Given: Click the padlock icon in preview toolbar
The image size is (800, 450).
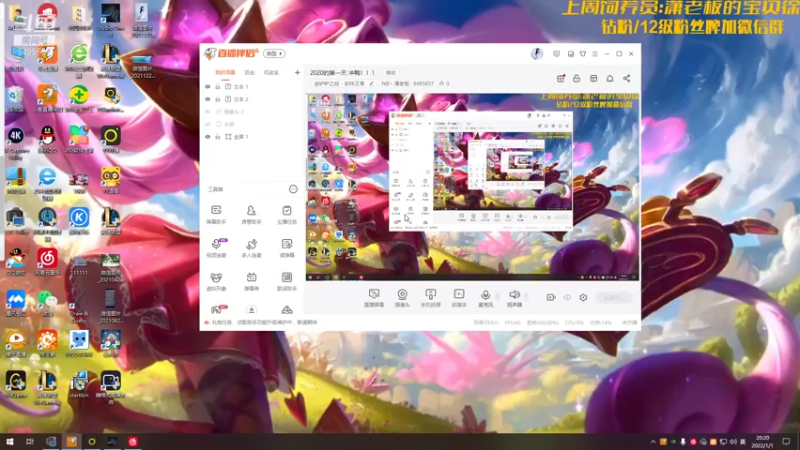Looking at the screenshot, I should coord(577,79).
